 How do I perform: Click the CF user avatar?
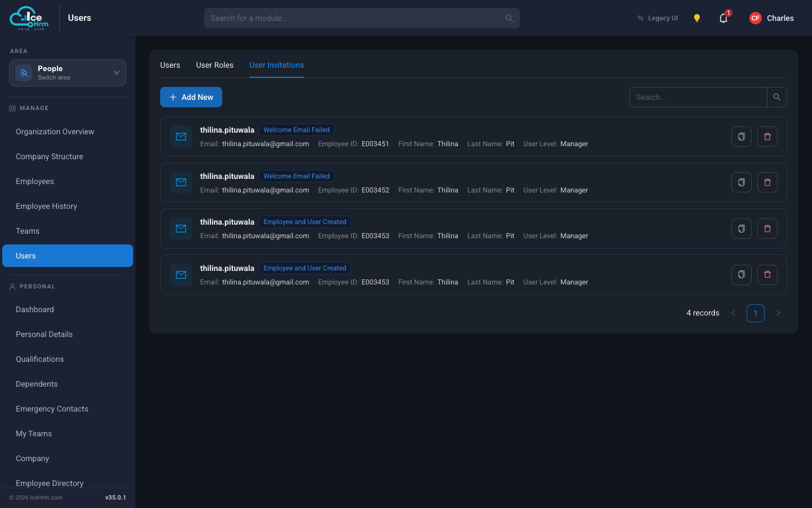click(x=756, y=18)
